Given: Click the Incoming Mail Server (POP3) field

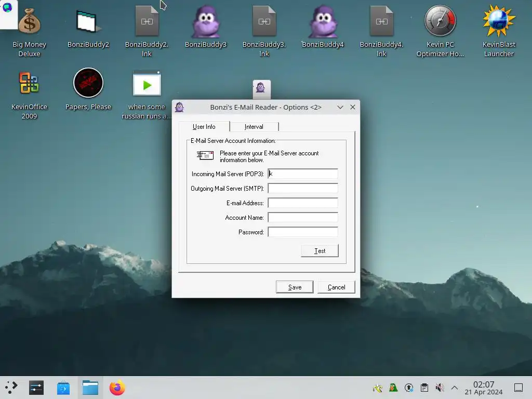Looking at the screenshot, I should (303, 174).
